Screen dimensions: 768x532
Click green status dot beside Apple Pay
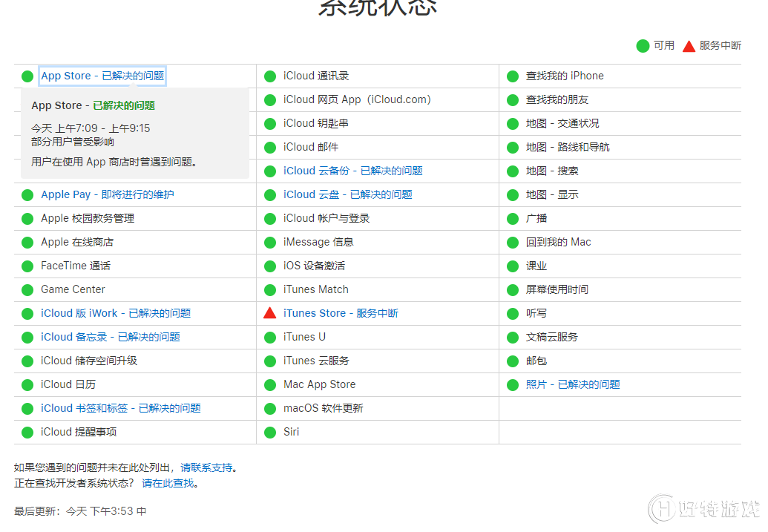[x=27, y=195]
